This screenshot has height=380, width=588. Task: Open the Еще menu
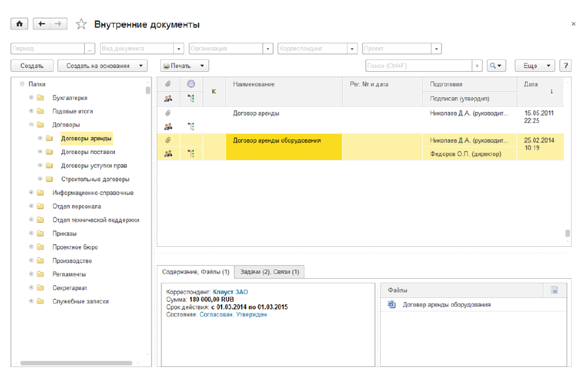coord(534,66)
